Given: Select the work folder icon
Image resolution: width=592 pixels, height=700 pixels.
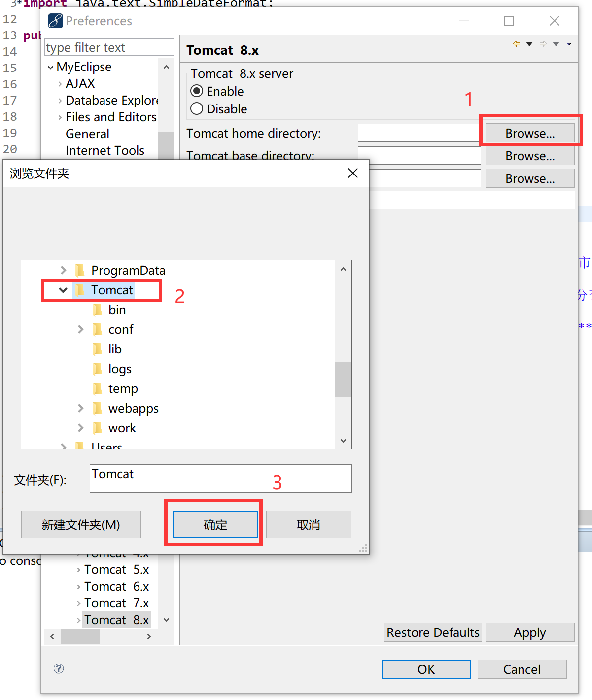Looking at the screenshot, I should 97,428.
